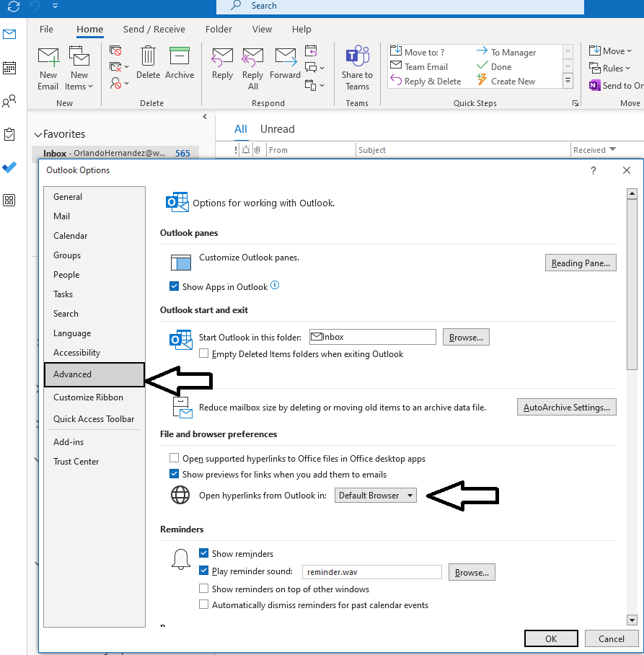Click the Reading Pane button
Viewport: 644px width, 655px height.
click(581, 263)
